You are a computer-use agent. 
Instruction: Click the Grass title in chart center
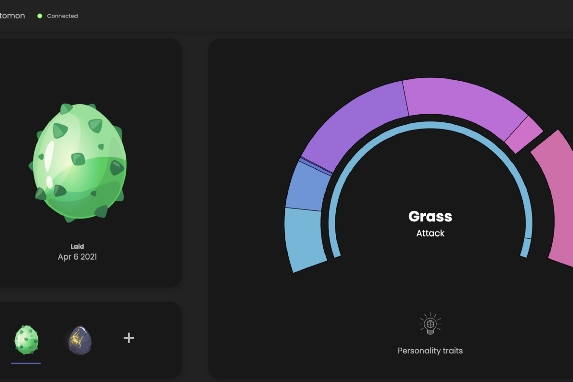(x=430, y=216)
